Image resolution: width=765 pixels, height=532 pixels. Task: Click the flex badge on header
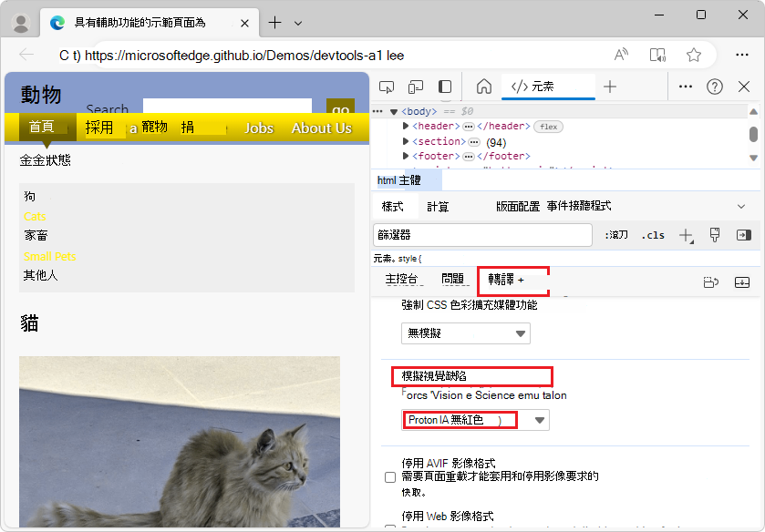[548, 127]
